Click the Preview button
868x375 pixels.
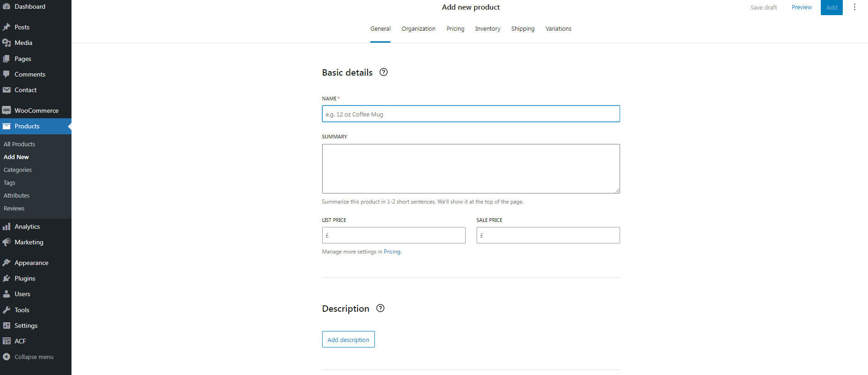[802, 7]
